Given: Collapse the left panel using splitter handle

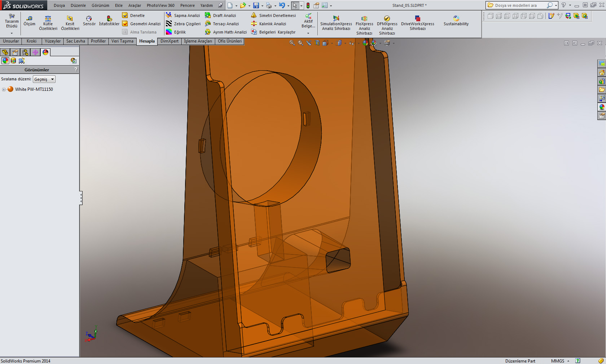Looking at the screenshot, I should tap(81, 198).
